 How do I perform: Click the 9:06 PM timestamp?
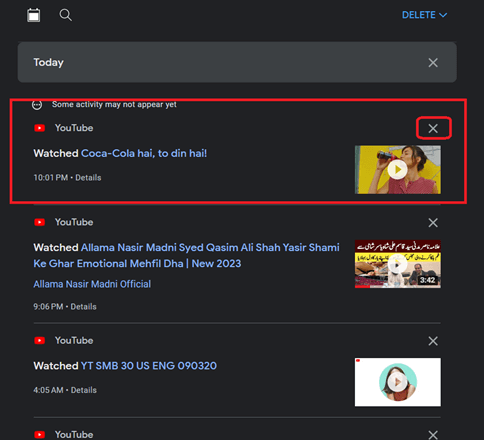click(48, 307)
